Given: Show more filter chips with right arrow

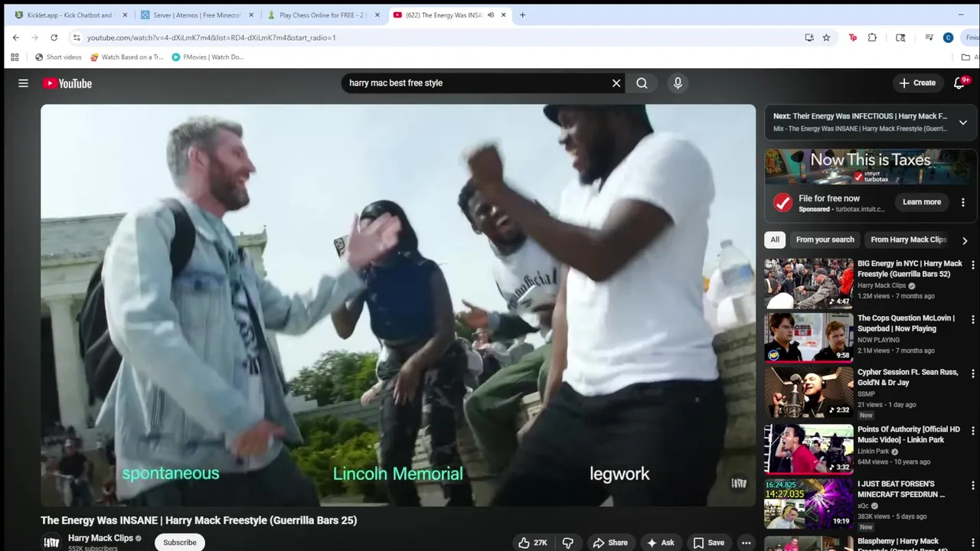Looking at the screenshot, I should click(x=964, y=240).
